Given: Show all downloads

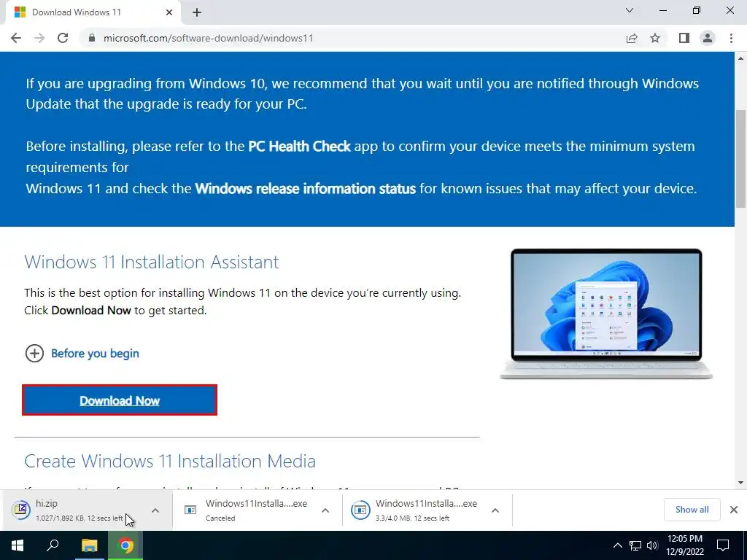Looking at the screenshot, I should point(692,510).
